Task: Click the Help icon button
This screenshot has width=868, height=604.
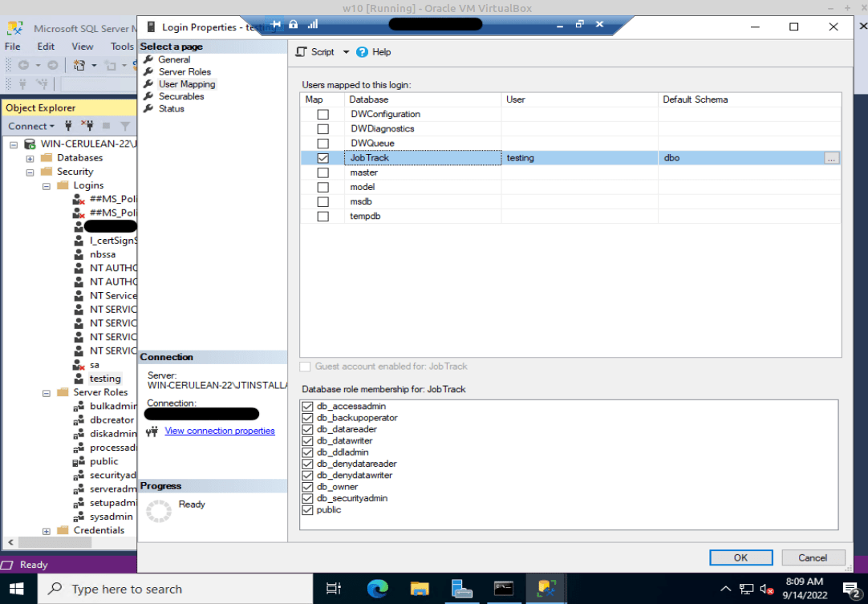Action: [x=362, y=52]
